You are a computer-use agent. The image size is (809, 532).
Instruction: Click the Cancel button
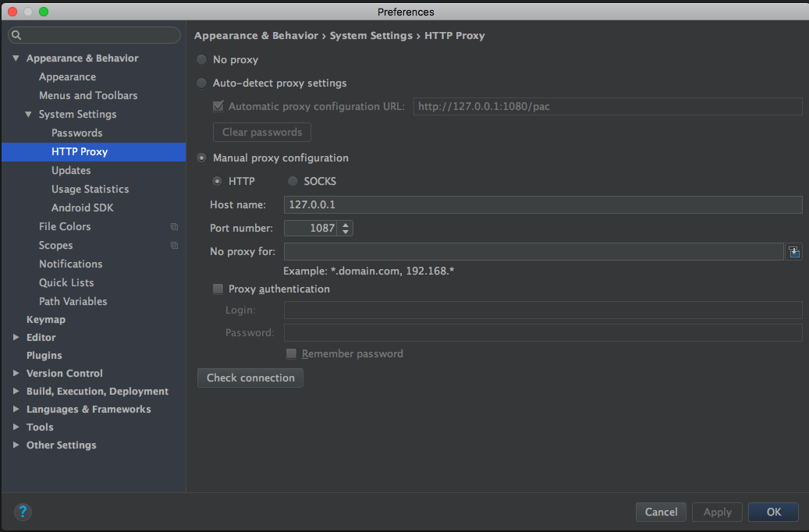point(661,512)
